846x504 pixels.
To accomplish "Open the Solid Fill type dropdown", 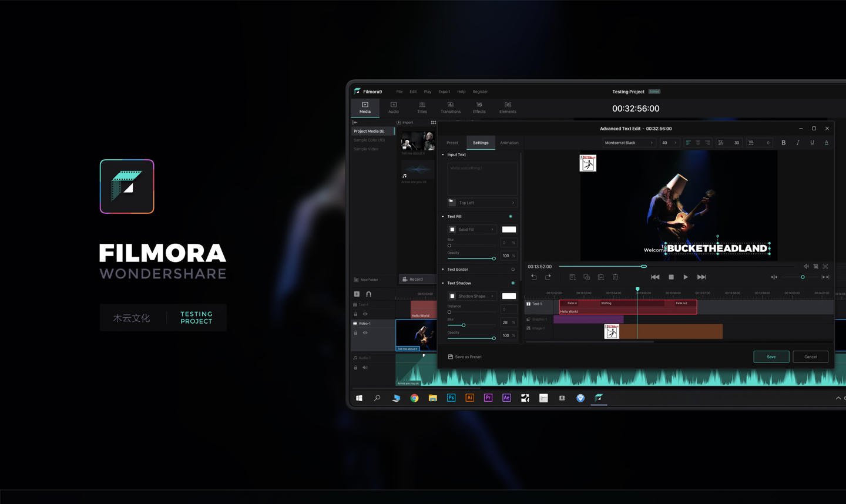I will tap(472, 230).
